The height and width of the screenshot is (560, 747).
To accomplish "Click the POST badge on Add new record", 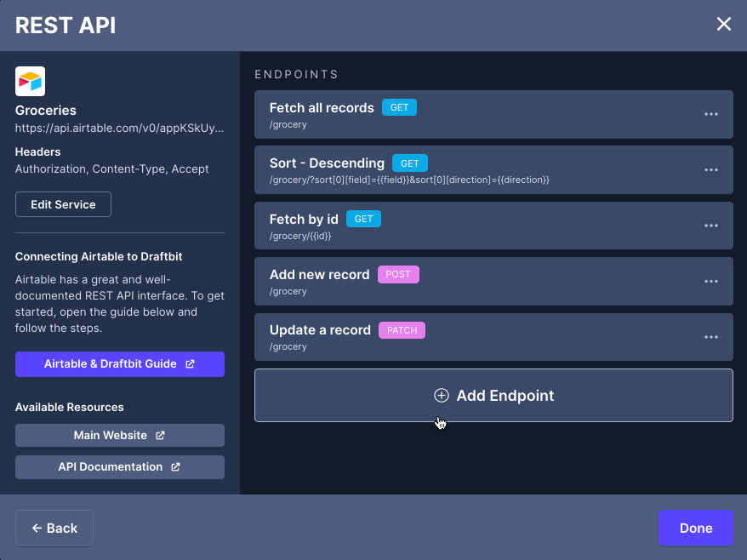I will click(x=398, y=275).
